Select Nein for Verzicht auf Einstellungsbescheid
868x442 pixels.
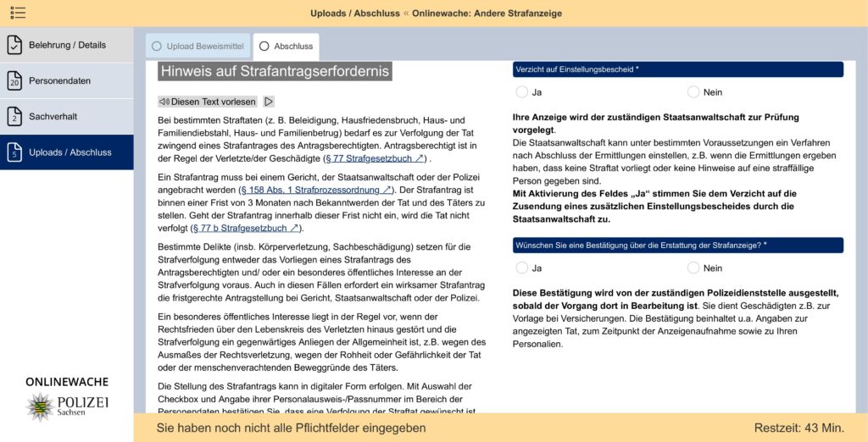[x=693, y=91]
